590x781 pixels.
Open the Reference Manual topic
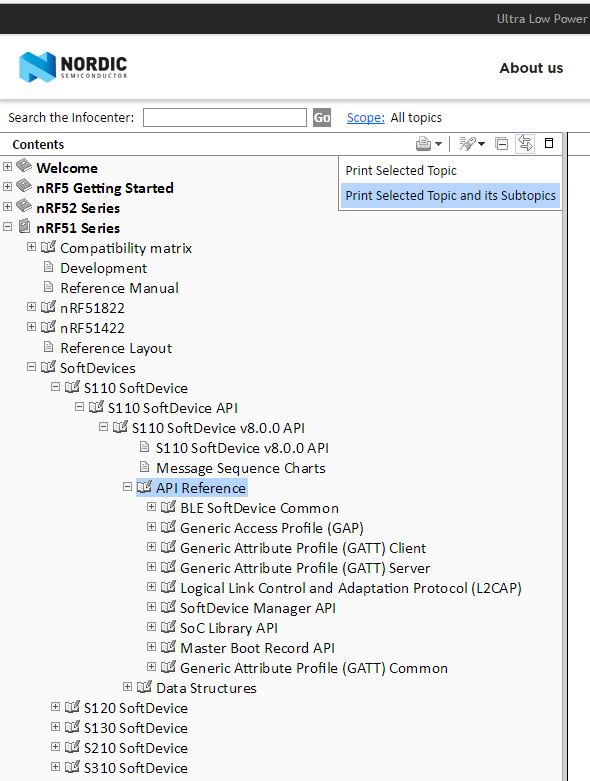click(x=119, y=288)
